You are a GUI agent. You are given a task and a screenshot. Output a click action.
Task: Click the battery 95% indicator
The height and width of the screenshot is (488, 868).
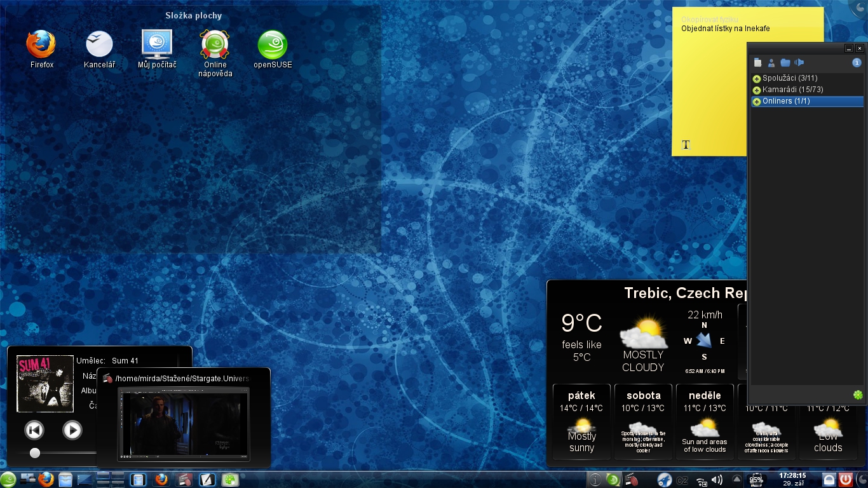[x=756, y=480]
